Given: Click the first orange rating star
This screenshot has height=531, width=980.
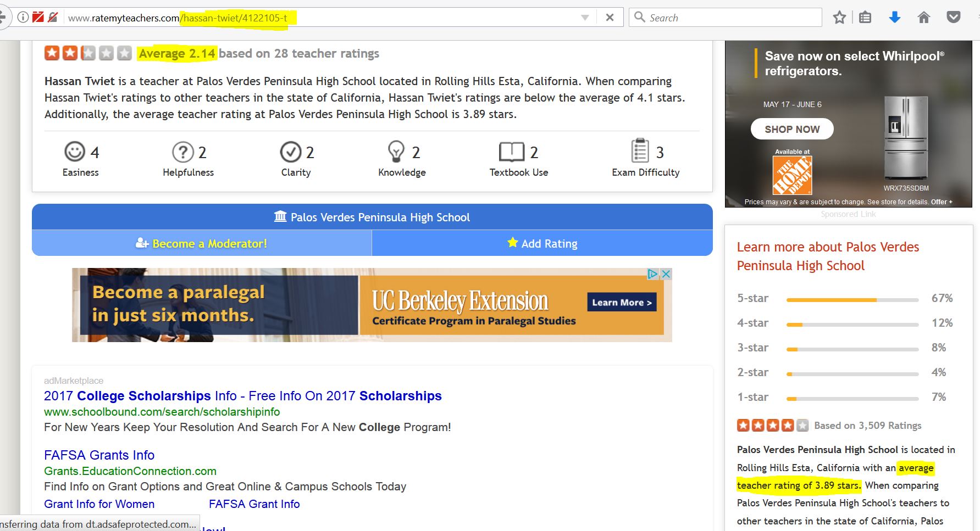Looking at the screenshot, I should coord(52,53).
